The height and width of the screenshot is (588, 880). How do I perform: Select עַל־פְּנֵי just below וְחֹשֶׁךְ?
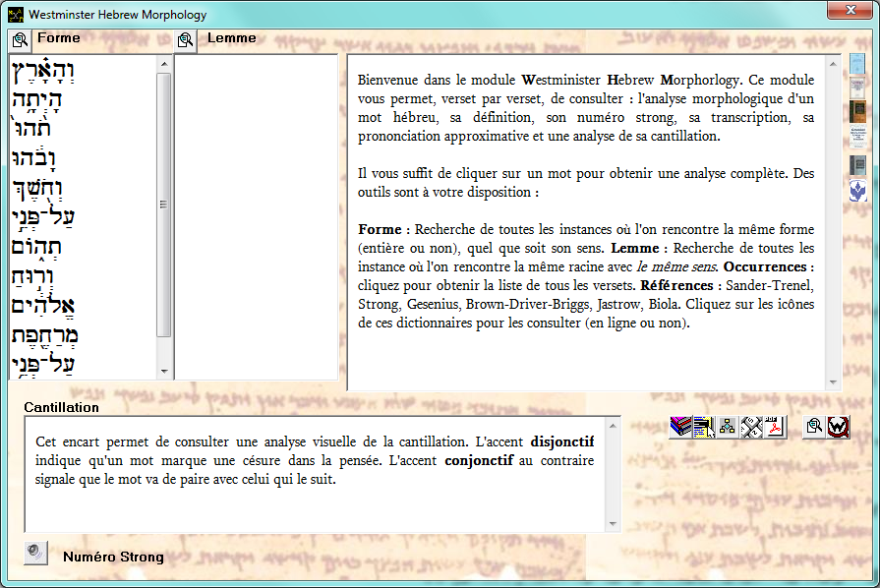click(43, 217)
